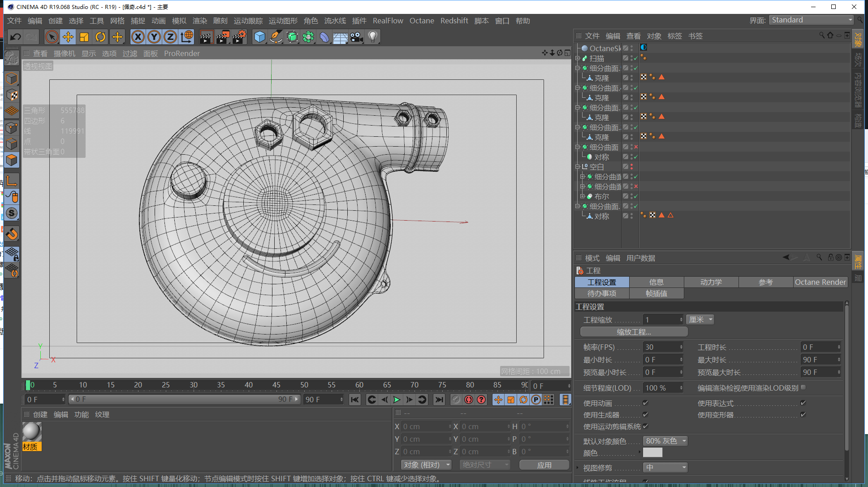Play the animation forwards
868x487 pixels.
click(x=397, y=400)
